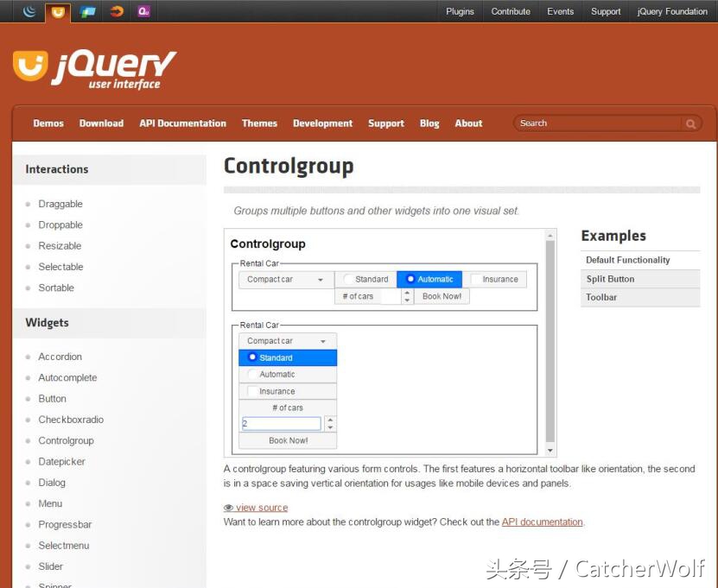The width and height of the screenshot is (718, 588).
Task: Open Plugins in the top bar
Action: 460,11
